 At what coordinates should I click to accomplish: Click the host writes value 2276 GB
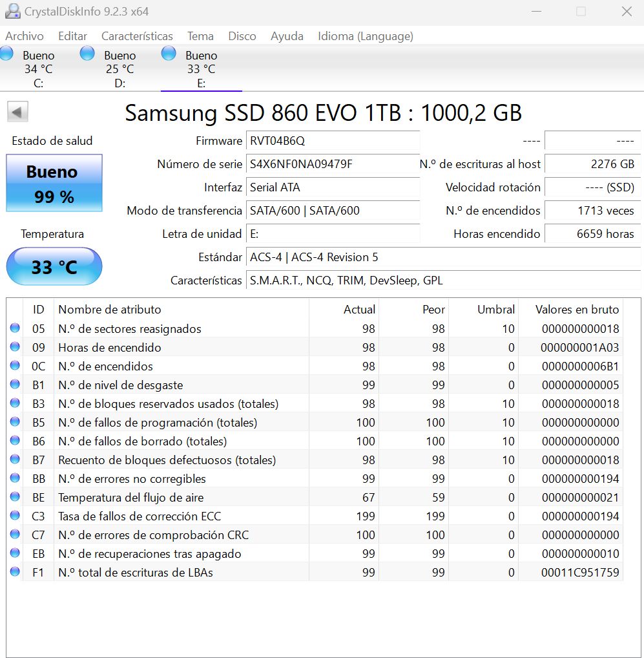point(592,164)
